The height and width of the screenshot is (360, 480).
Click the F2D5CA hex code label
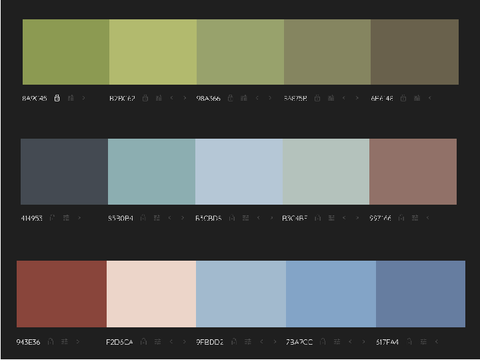[119, 342]
